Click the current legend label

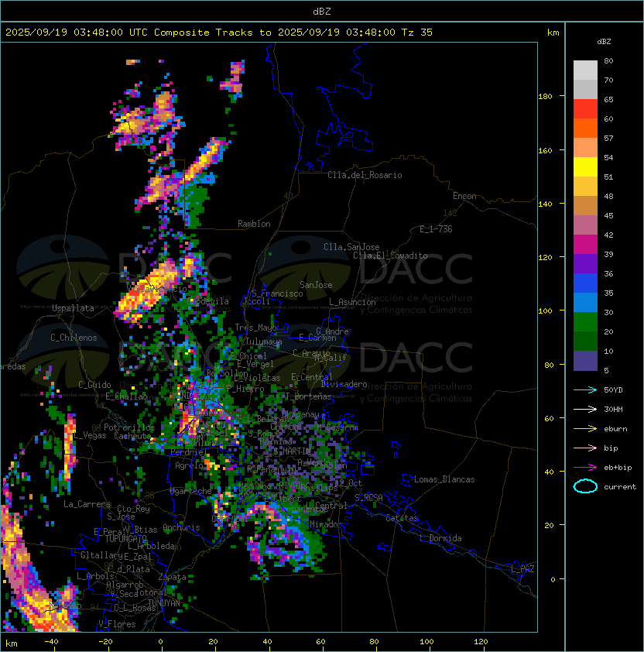[620, 487]
